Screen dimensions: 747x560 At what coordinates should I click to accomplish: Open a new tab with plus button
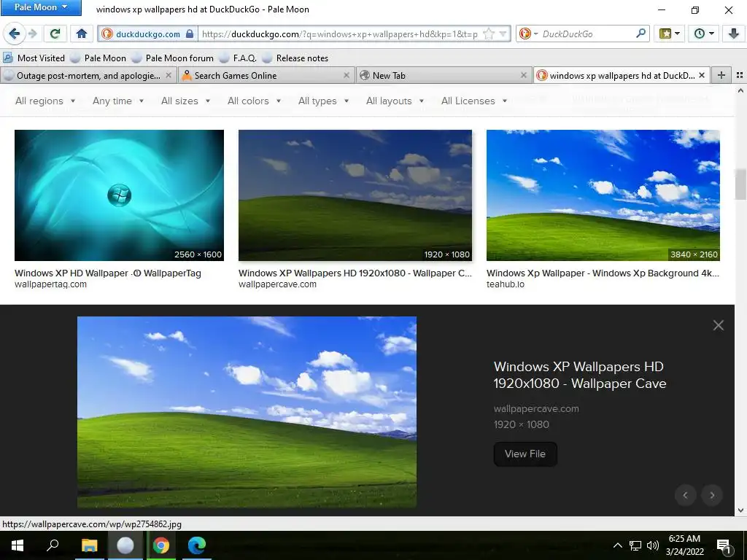pos(721,75)
